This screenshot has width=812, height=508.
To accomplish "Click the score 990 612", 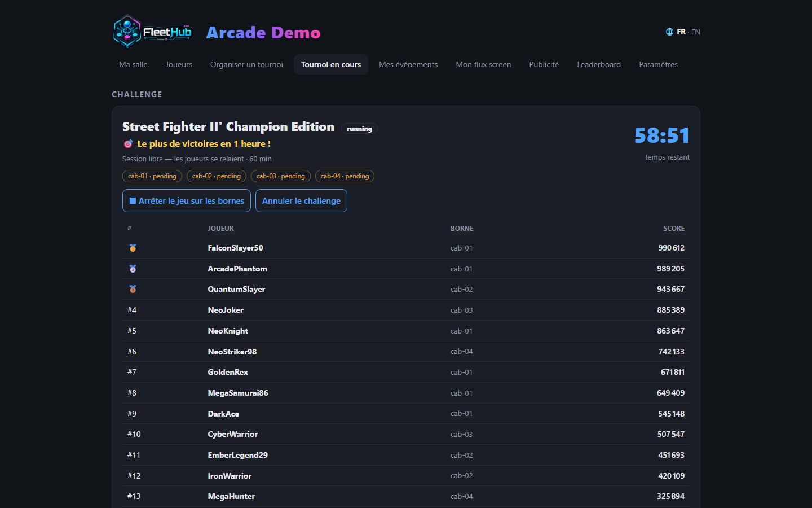I will 671,248.
